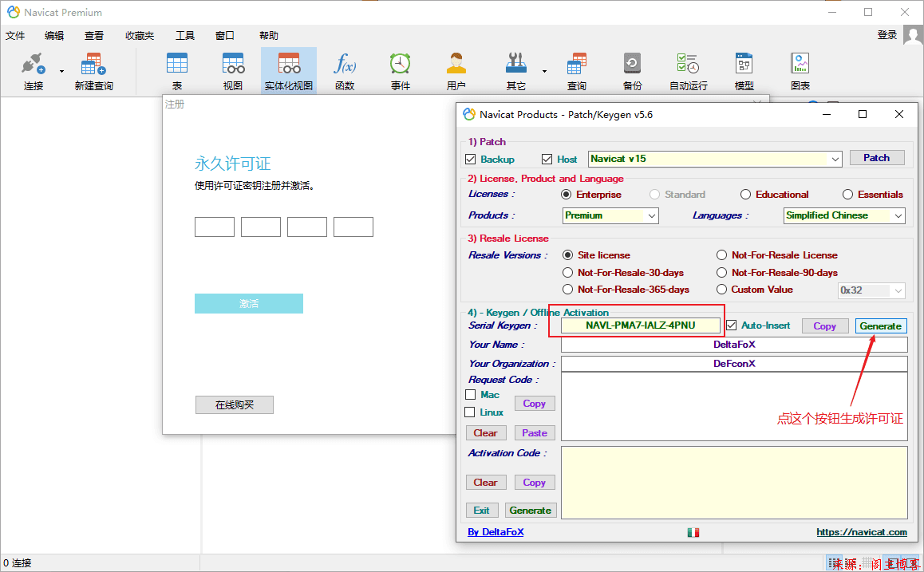Expand the arrow next to 其它 icon

click(x=544, y=71)
